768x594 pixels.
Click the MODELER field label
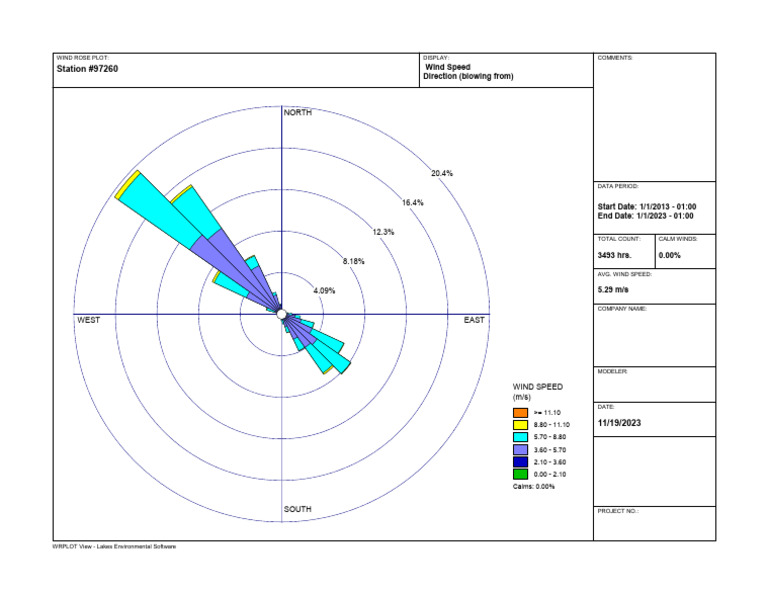[x=612, y=372]
